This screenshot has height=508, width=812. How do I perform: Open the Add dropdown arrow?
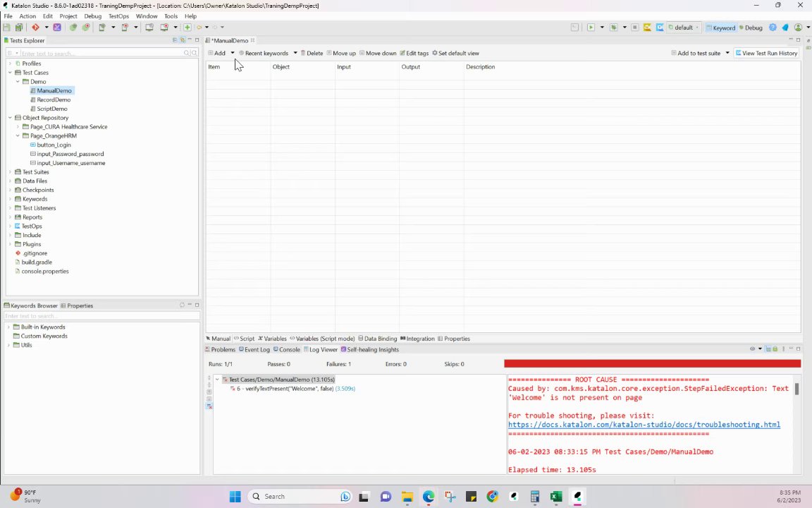click(233, 53)
